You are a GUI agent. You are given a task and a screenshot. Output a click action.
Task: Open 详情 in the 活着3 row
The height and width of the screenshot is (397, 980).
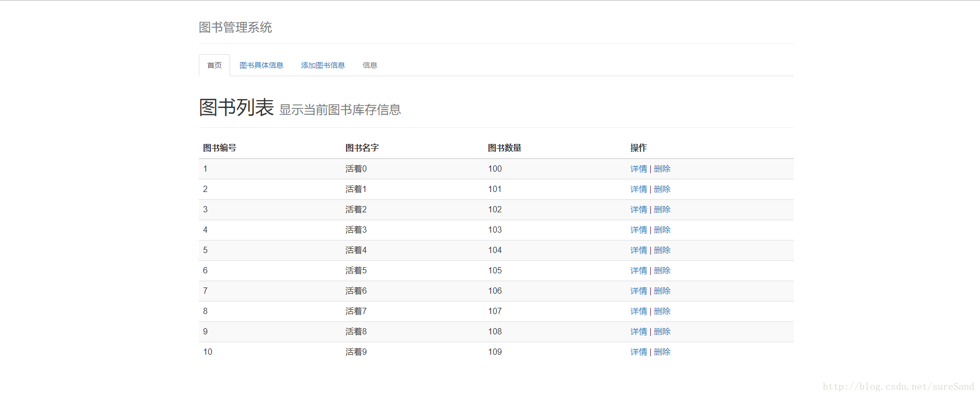(639, 230)
